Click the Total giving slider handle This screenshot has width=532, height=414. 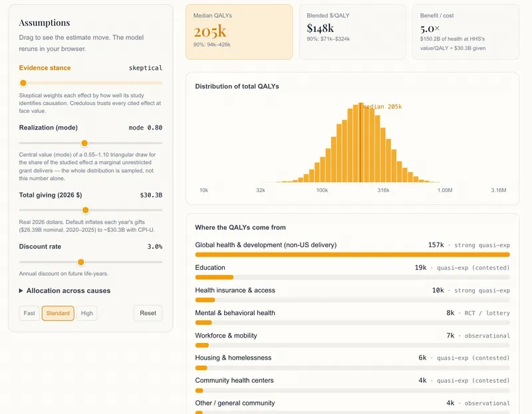[86, 210]
